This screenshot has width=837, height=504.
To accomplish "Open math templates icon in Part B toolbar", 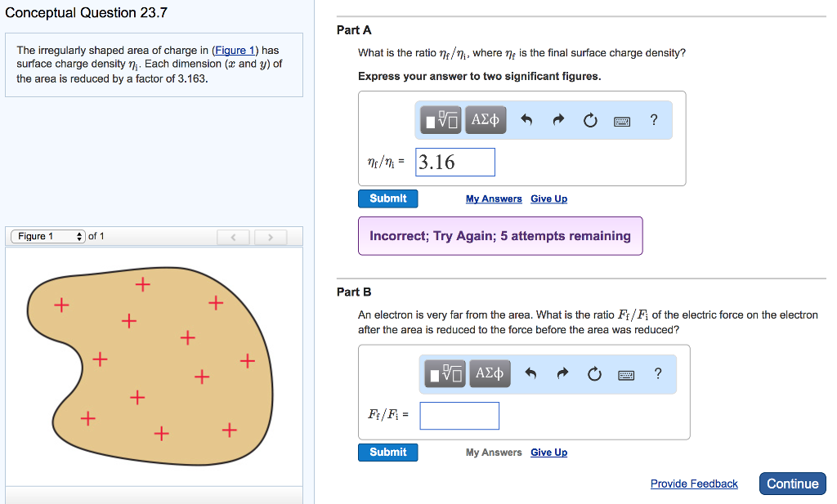I will 443,373.
